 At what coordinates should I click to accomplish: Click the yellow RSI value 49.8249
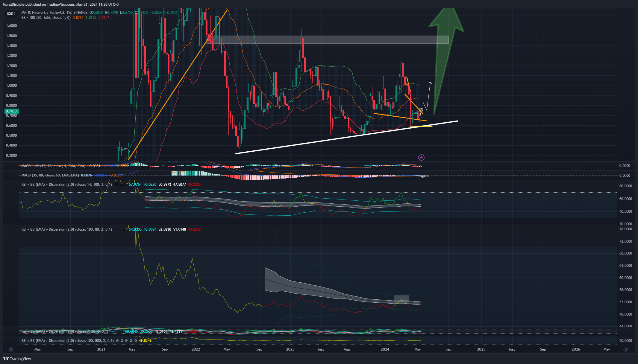[145, 341]
